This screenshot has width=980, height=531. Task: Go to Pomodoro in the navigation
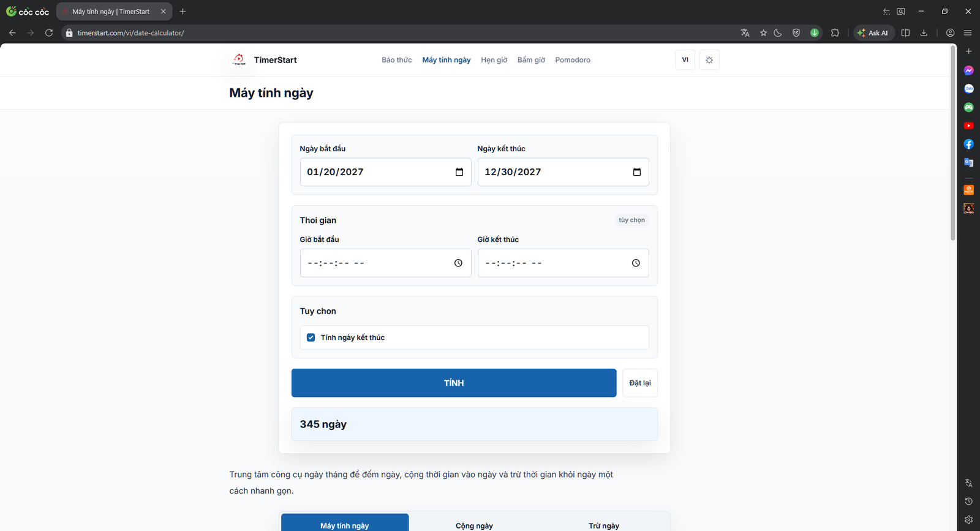click(573, 60)
